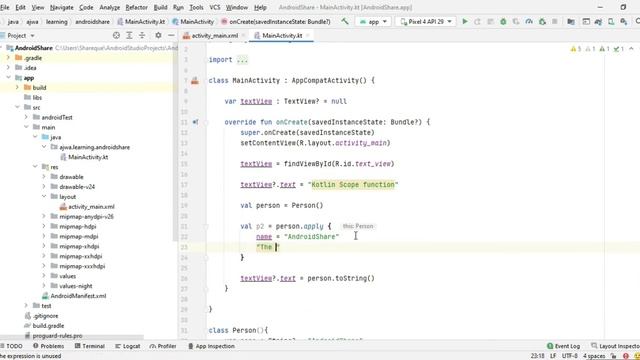Click the Debug app bug icon
The image size is (640, 360).
click(x=503, y=21)
